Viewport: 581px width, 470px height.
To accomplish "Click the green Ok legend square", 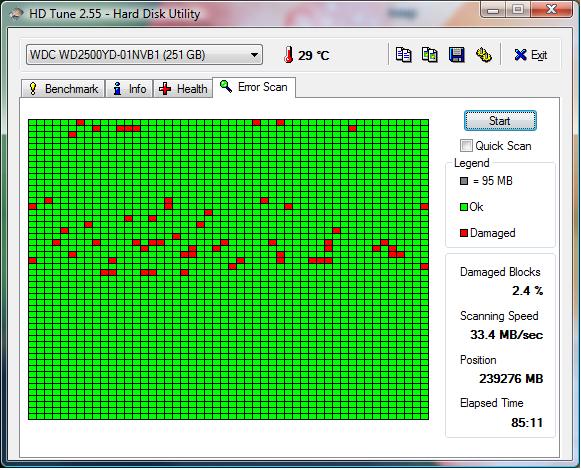I will pyautogui.click(x=464, y=207).
